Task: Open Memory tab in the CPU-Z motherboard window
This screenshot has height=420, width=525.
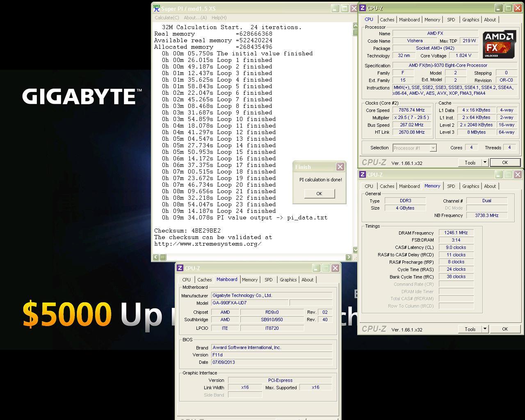Action: [250, 280]
